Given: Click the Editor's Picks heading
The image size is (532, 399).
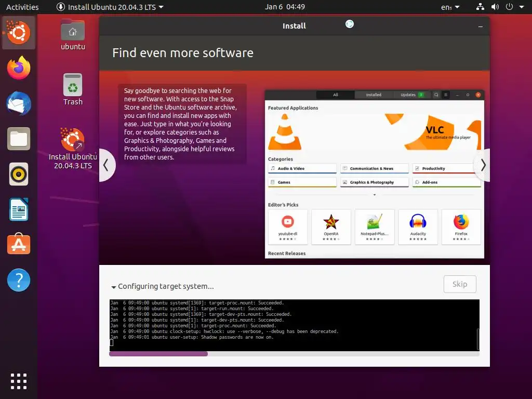Looking at the screenshot, I should [283, 205].
